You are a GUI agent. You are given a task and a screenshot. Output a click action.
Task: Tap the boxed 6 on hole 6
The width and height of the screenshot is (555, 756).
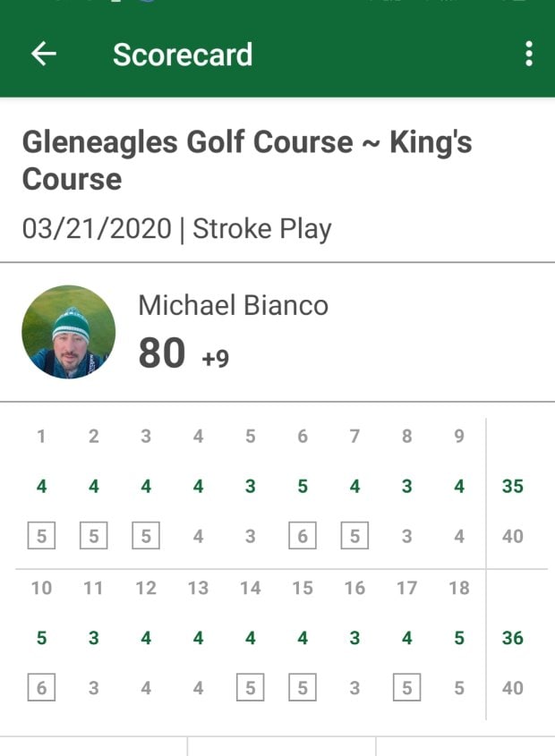(303, 537)
